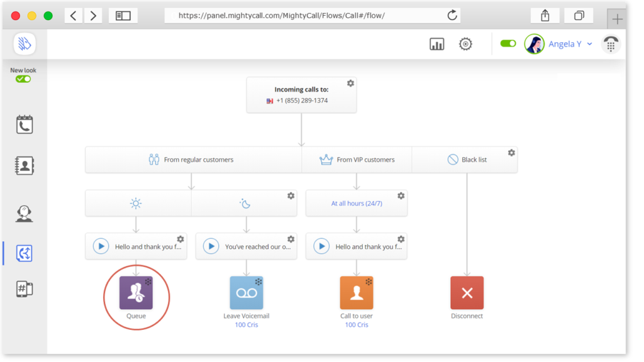The height and width of the screenshot is (362, 644).
Task: Open gear settings for incoming calls box
Action: pos(350,84)
